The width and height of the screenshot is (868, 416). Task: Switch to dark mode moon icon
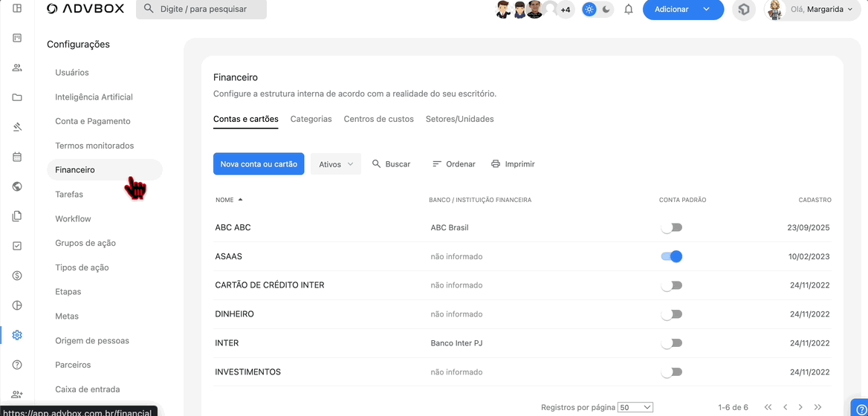[606, 10]
